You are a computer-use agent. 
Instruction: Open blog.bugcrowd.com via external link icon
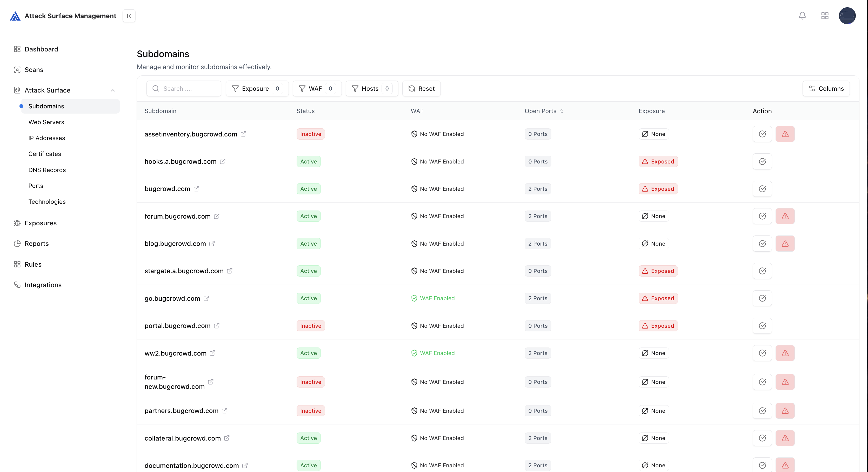click(212, 244)
